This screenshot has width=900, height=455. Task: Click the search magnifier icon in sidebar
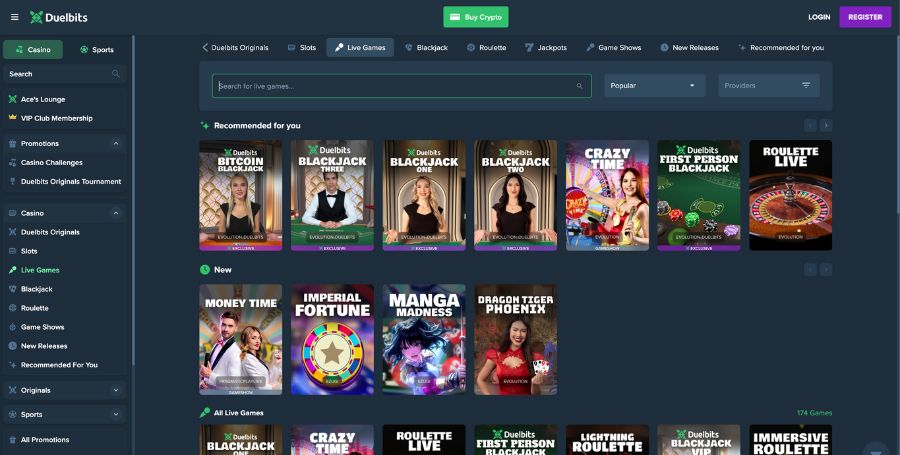pos(116,74)
